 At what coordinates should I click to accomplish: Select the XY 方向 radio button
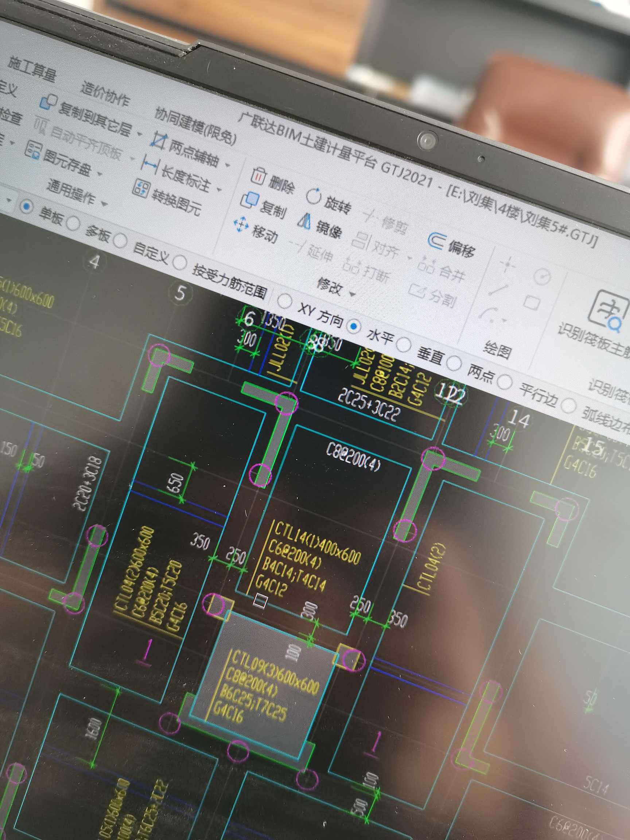[284, 302]
